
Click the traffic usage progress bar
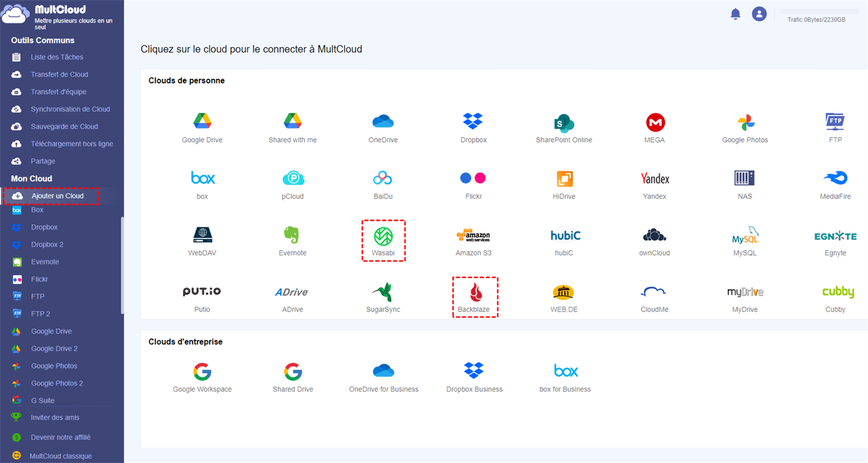click(819, 12)
